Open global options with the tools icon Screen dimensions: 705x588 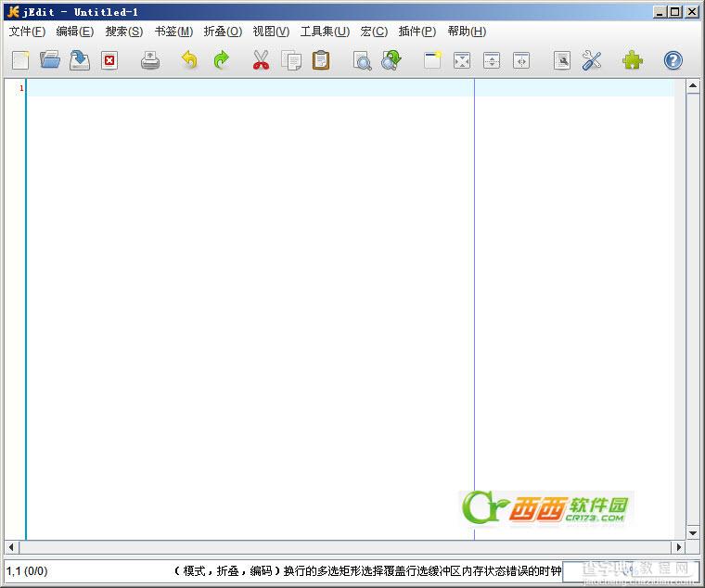click(591, 60)
